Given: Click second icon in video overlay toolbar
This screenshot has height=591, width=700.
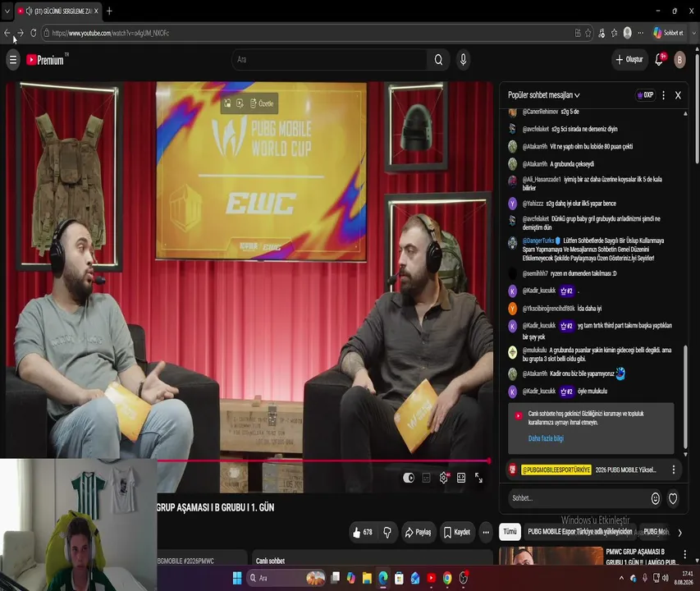Looking at the screenshot, I should (x=240, y=103).
